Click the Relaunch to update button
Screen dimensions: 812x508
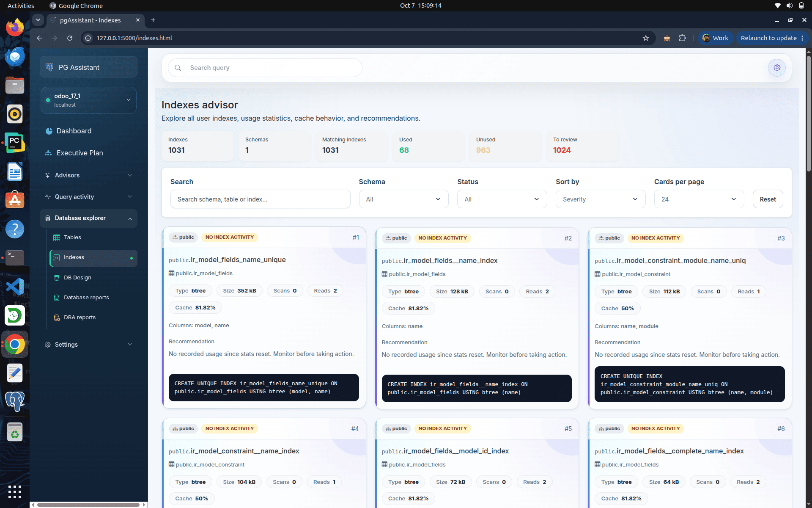tap(772, 38)
